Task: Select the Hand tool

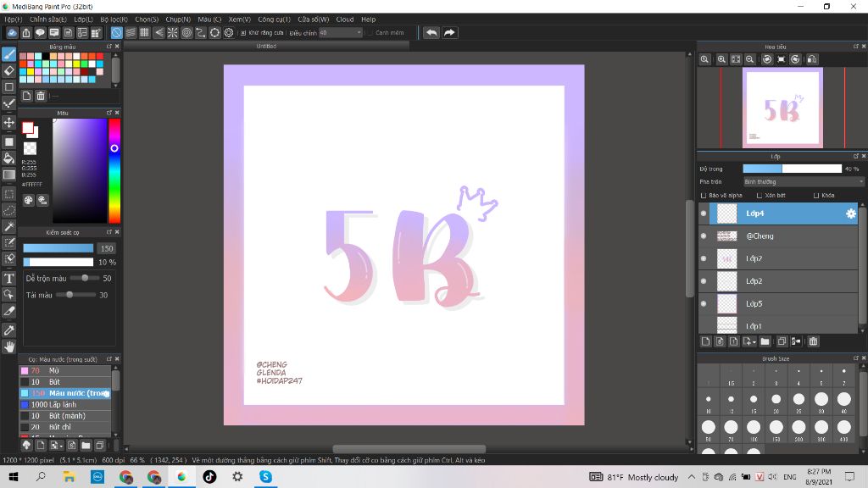Action: pyautogui.click(x=8, y=347)
